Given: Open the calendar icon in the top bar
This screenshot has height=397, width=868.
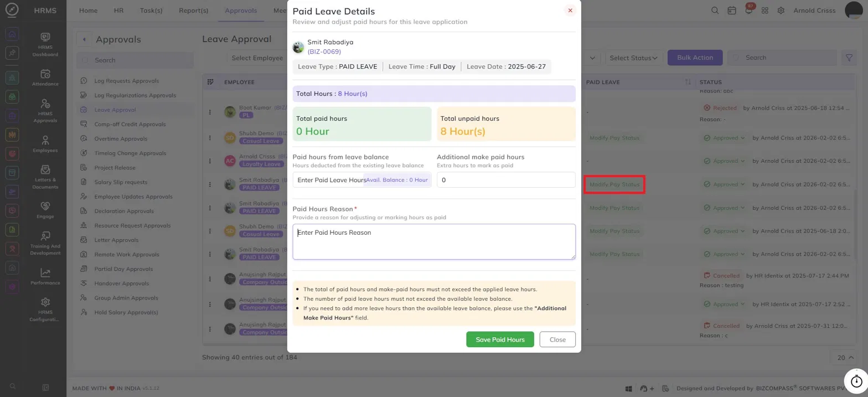Looking at the screenshot, I should (732, 11).
